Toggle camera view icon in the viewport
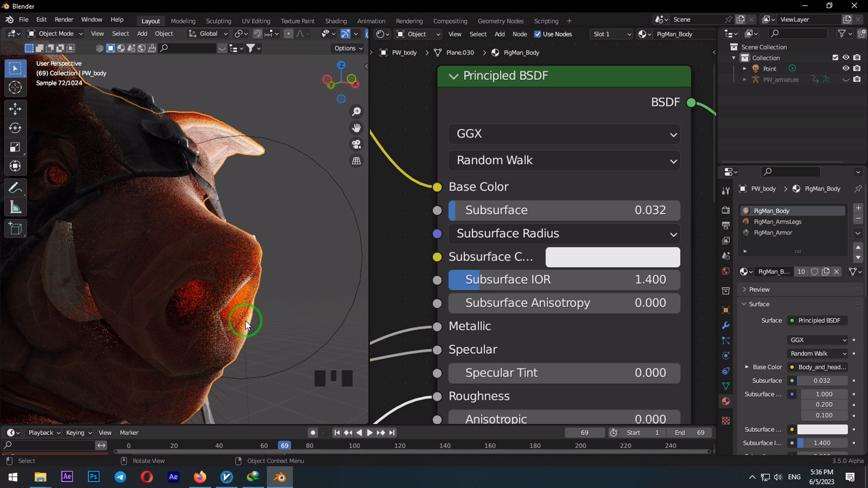This screenshot has height=488, width=868. coord(357,144)
